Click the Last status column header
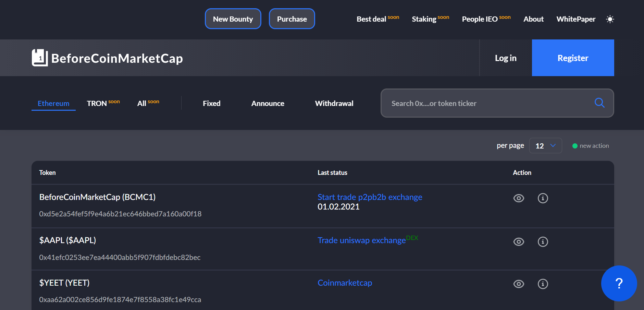 (x=332, y=173)
